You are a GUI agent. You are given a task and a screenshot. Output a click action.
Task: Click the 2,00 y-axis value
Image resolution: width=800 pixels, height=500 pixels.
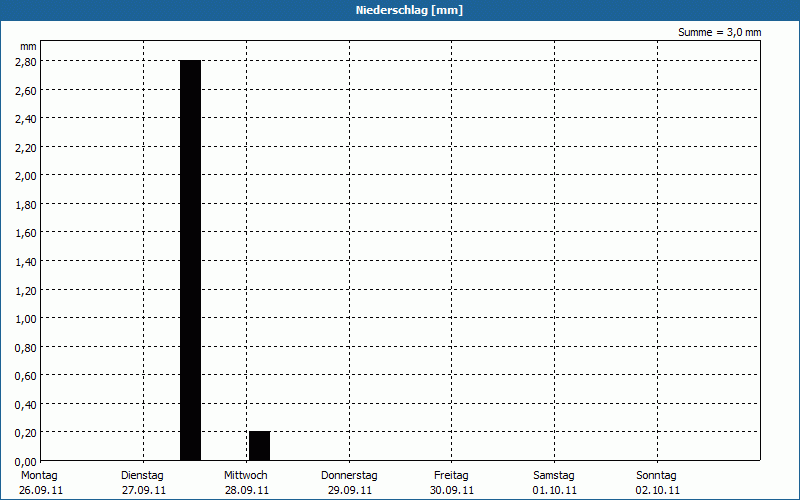[26, 177]
